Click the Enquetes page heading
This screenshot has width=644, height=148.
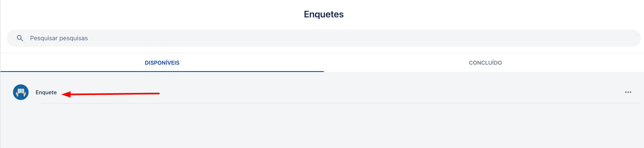[x=324, y=14]
